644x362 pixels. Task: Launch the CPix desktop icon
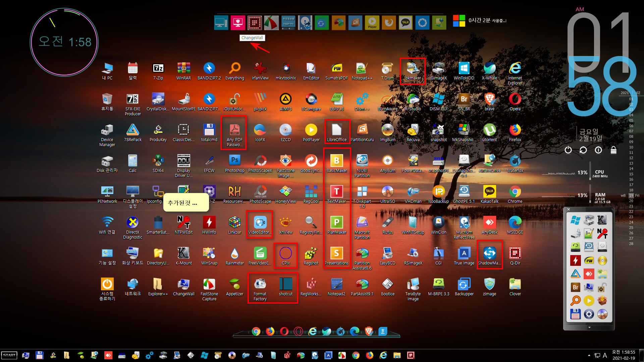pyautogui.click(x=285, y=256)
